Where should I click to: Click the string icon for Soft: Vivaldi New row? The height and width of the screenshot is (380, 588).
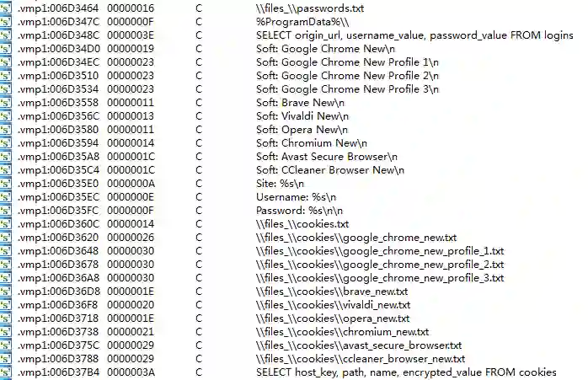(7, 116)
